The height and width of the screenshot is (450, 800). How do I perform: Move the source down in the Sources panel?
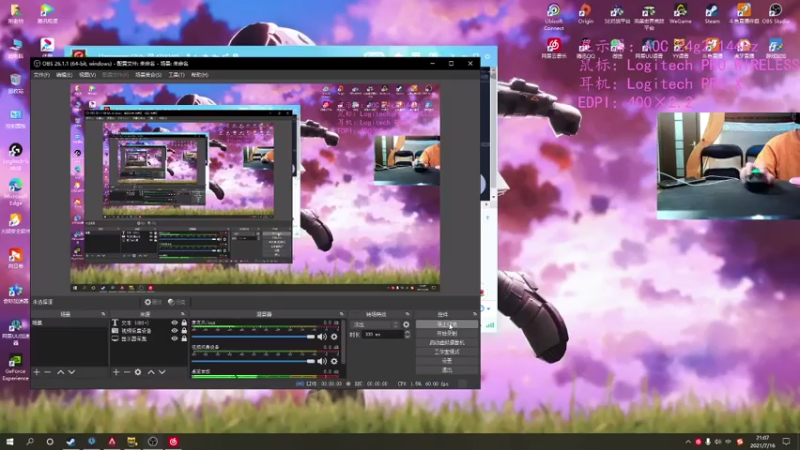[162, 372]
